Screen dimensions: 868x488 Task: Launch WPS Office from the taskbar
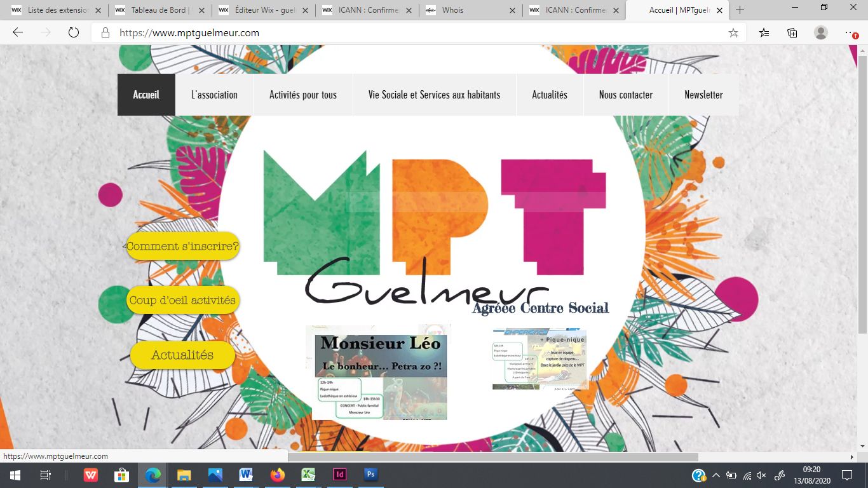[x=91, y=475]
